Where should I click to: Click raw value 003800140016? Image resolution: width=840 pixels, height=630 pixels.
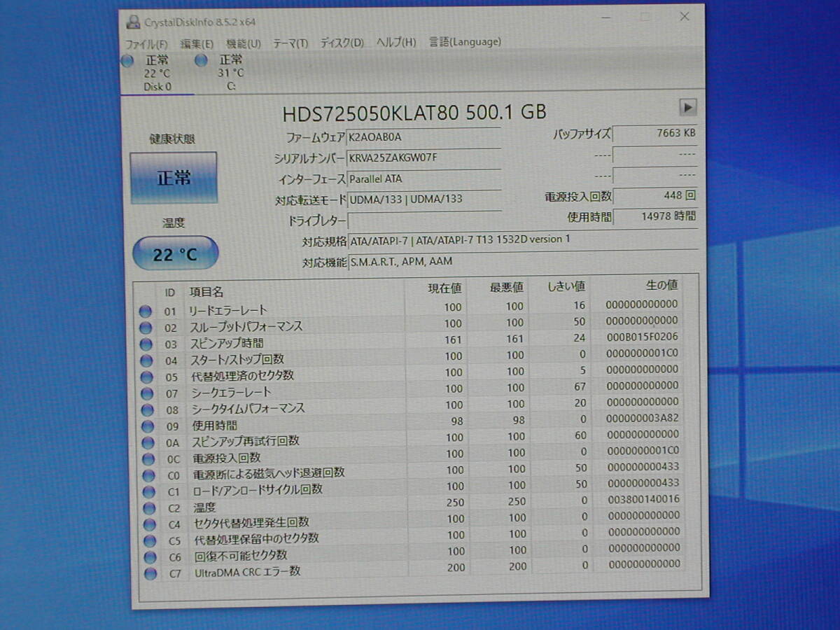644,499
